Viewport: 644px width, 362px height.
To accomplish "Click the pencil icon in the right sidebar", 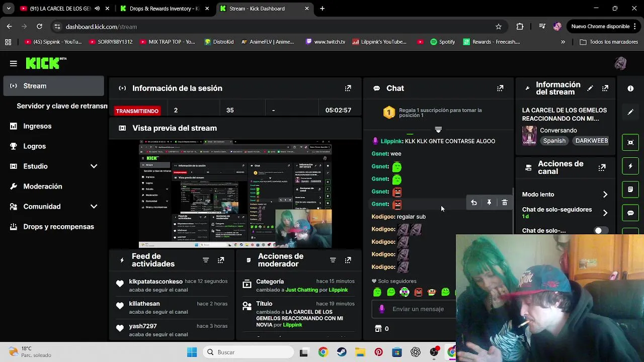I will [x=630, y=112].
